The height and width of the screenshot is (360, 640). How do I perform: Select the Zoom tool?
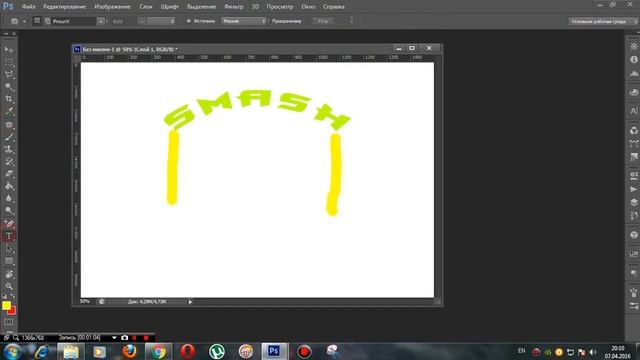[x=9, y=286]
